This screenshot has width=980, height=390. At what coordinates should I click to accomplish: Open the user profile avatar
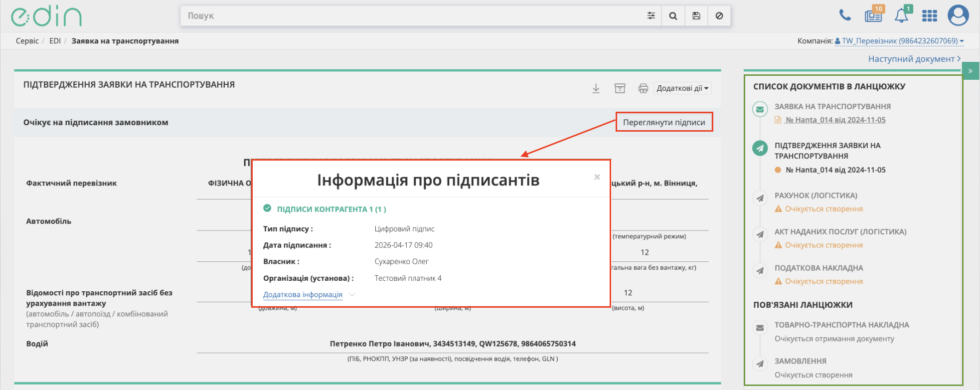coord(958,15)
